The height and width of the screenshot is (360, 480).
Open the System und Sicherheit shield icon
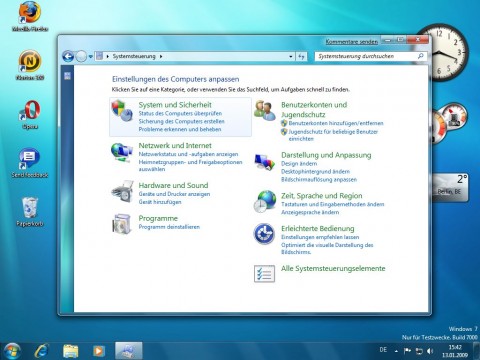(x=122, y=110)
